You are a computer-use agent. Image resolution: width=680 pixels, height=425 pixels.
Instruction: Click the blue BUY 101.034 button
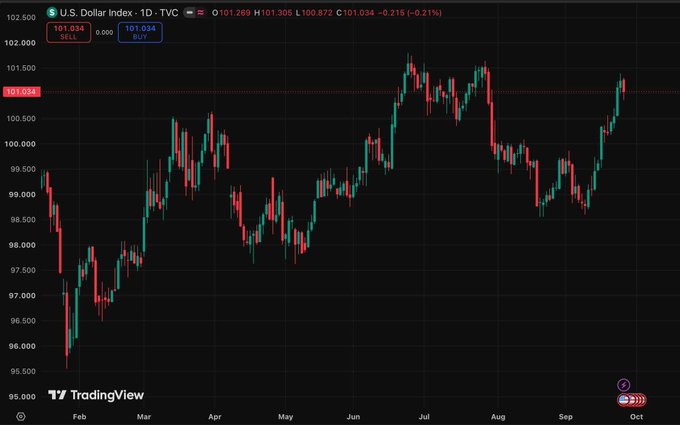[x=140, y=33]
